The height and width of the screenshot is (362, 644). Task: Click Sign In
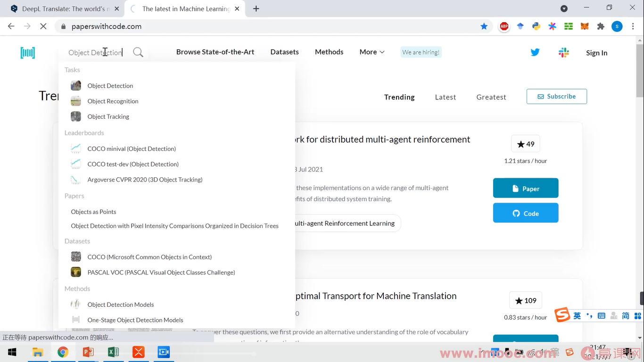[596, 53]
